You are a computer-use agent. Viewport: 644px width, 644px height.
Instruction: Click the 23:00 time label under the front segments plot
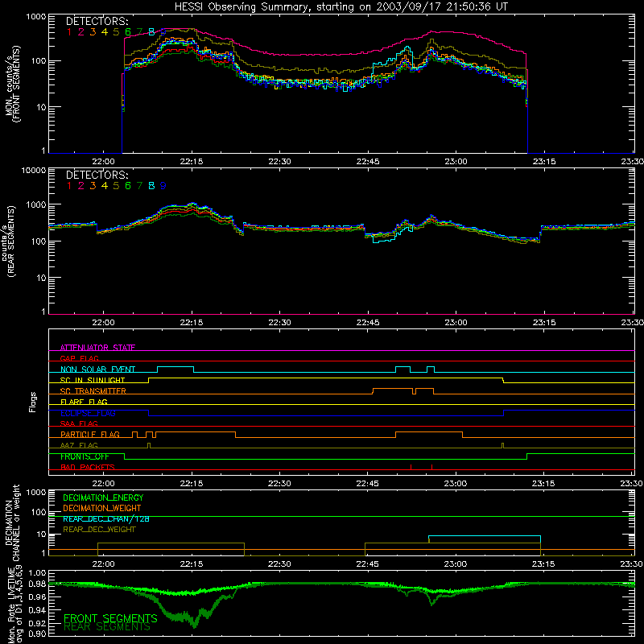click(x=456, y=162)
